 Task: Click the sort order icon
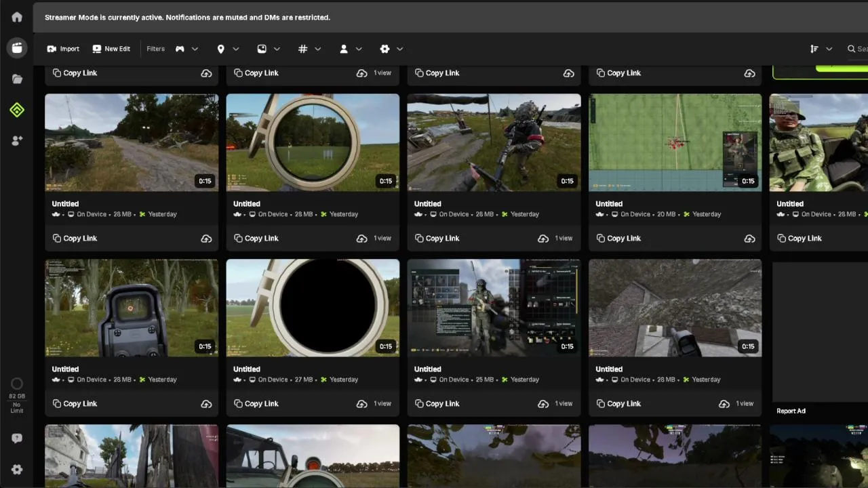coord(814,49)
